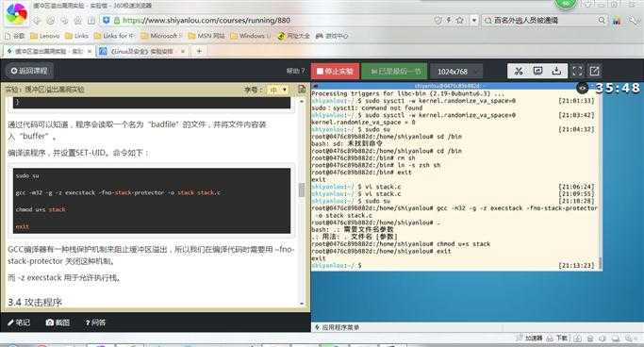644x347 pixels.
Task: Open the Links bookmark folder
Action: click(x=76, y=36)
